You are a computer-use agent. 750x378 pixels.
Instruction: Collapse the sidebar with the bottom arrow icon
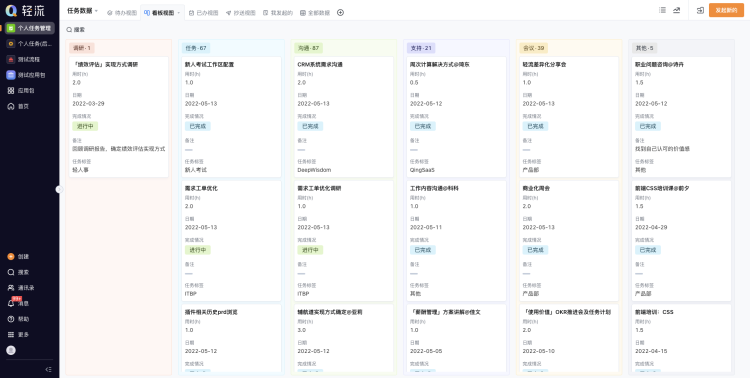point(48,369)
